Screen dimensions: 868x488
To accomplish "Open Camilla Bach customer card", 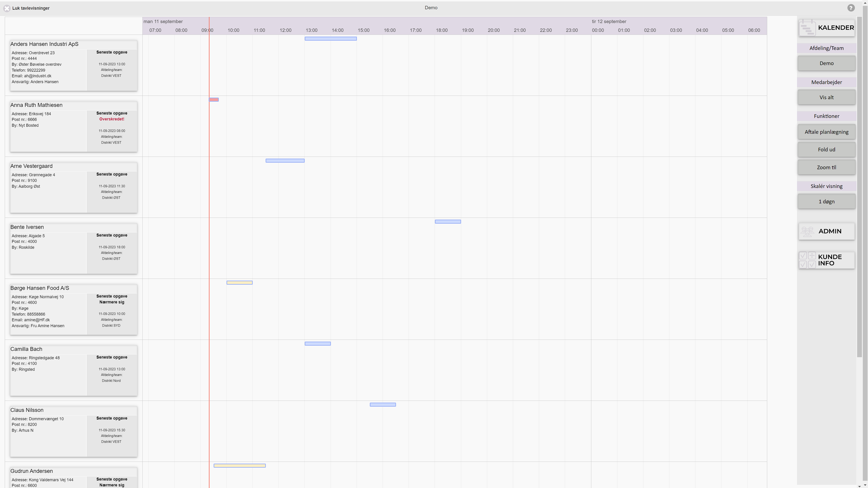I will coord(73,370).
